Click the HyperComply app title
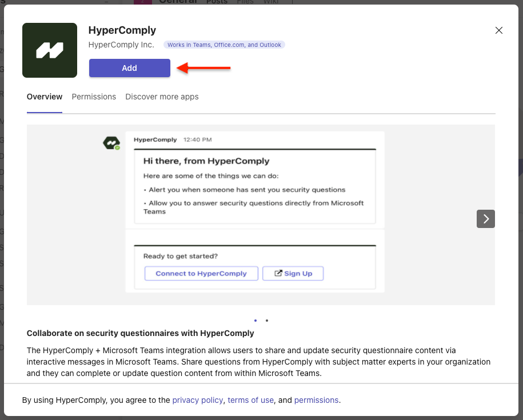This screenshot has width=523, height=420. coord(122,30)
